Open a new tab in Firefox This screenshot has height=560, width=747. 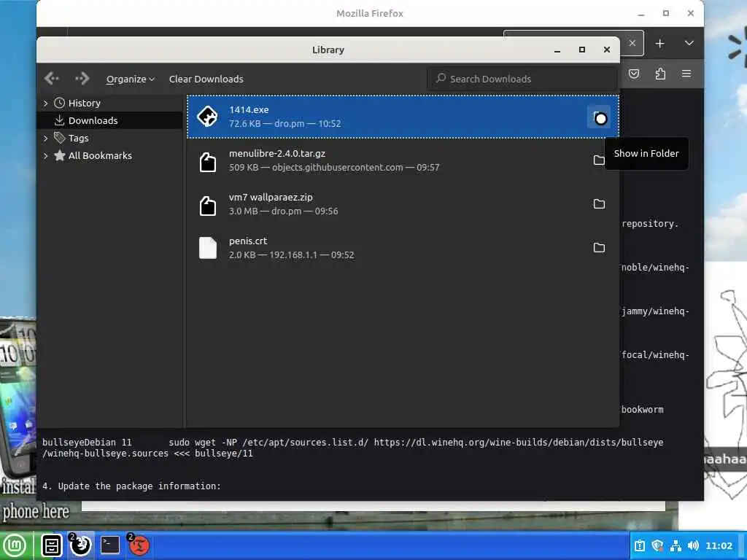point(659,43)
